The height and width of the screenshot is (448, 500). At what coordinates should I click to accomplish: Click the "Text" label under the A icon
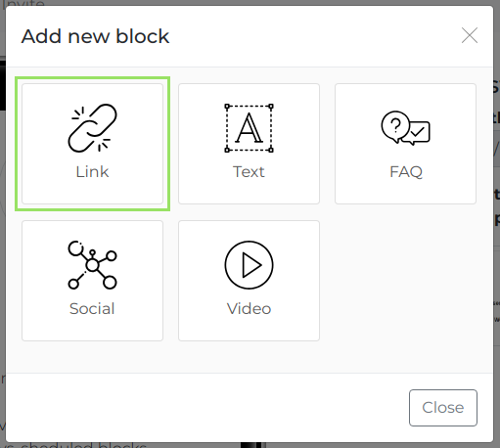click(x=249, y=172)
